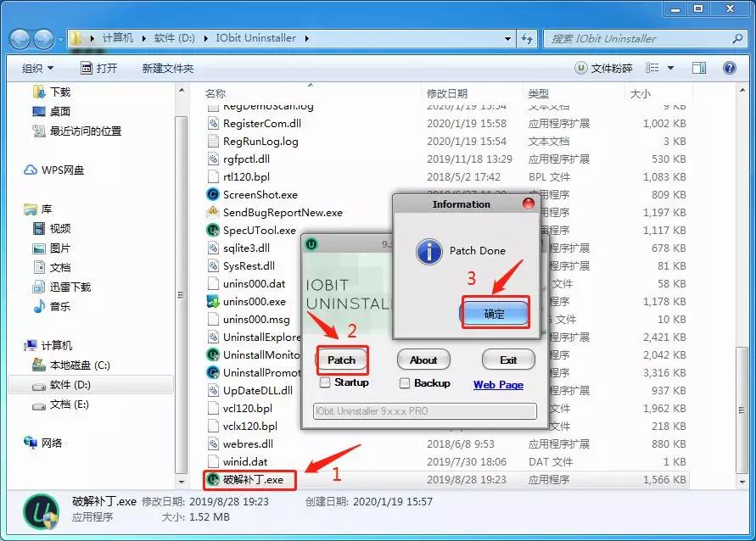Click the Forward navigation arrow
756x541 pixels.
(44, 39)
